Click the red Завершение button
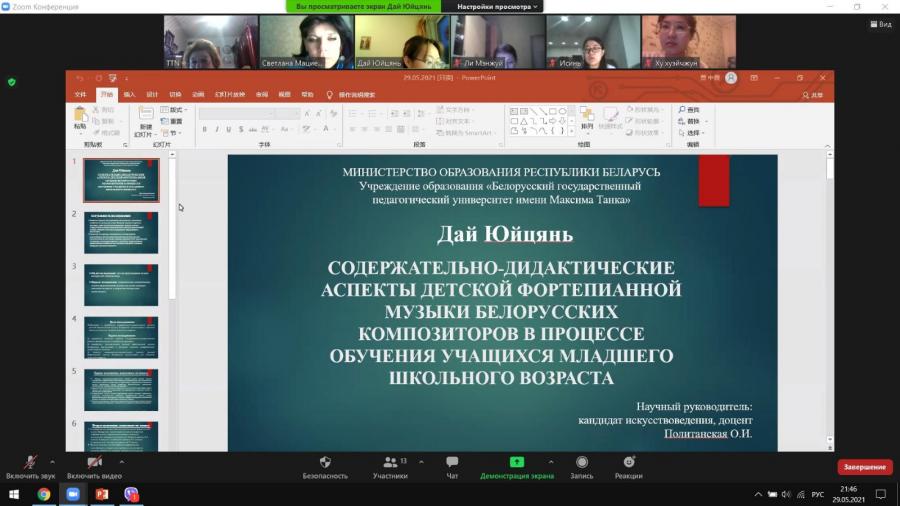 pos(864,467)
